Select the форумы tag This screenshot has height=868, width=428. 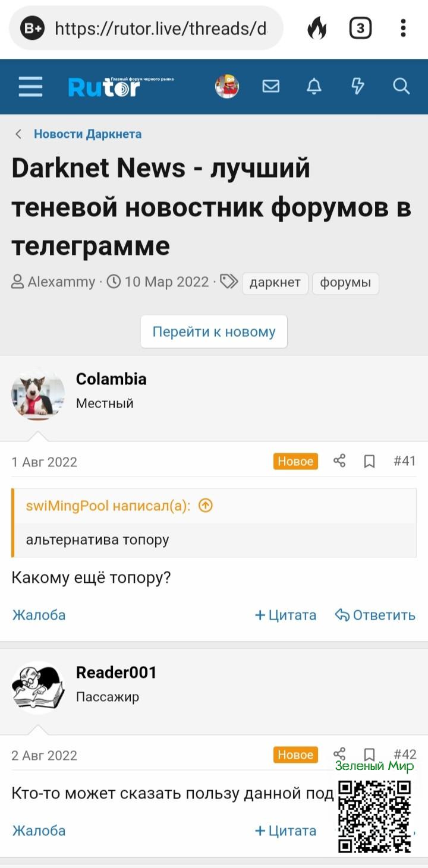pyautogui.click(x=345, y=283)
